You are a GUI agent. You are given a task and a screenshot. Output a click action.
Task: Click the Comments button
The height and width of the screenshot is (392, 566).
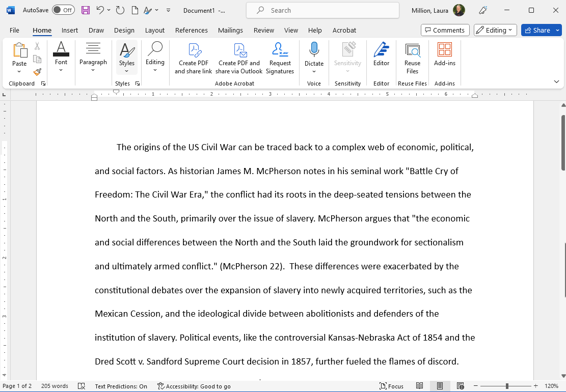(445, 30)
